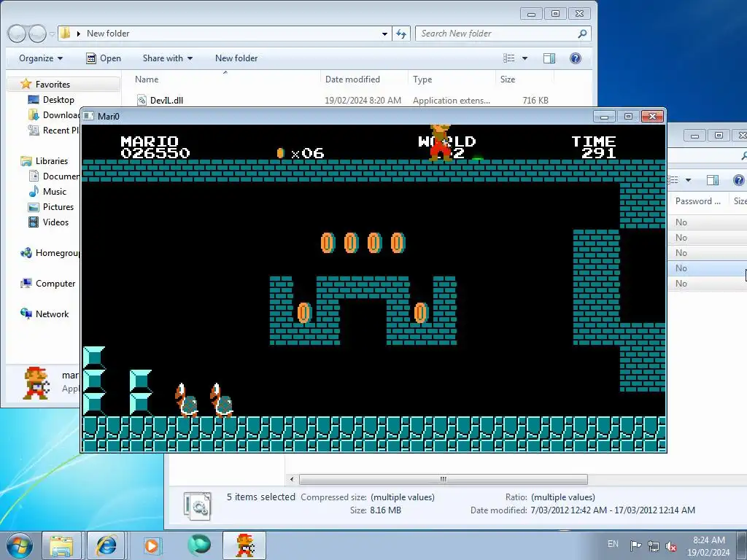The image size is (747, 560).
Task: Open the view options dropdown arrow in New folder window
Action: (525, 58)
